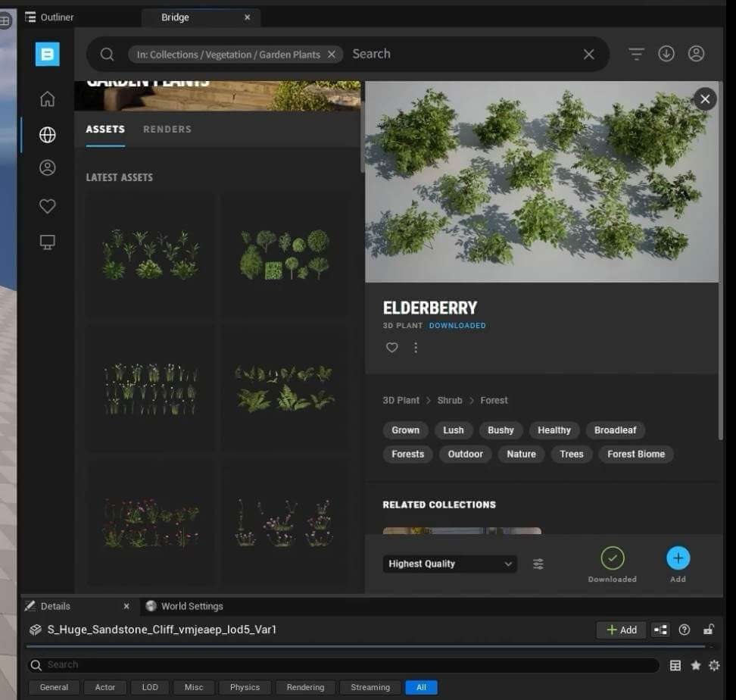The height and width of the screenshot is (700, 736).
Task: Click the Bridge Search input field
Action: tap(465, 54)
